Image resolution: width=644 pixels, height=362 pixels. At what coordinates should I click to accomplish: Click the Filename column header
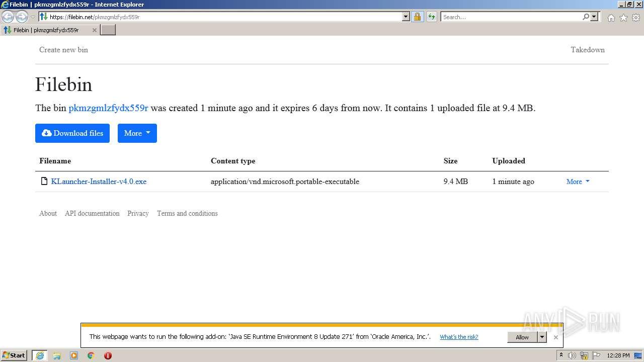click(55, 161)
